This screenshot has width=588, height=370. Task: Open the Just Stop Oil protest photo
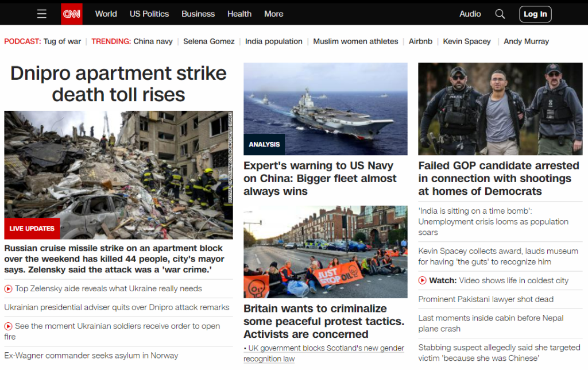[x=326, y=252]
